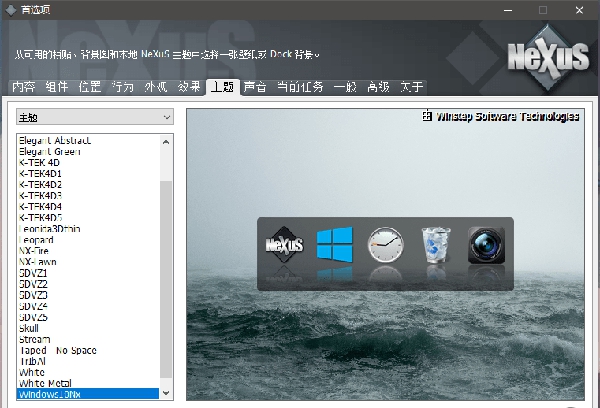Click the NeXuS logo in the header
Screen dimensions: 600x408
[x=548, y=58]
